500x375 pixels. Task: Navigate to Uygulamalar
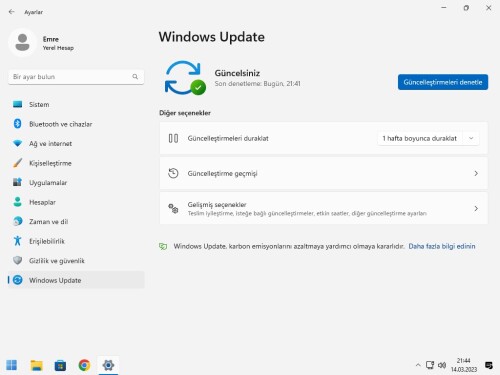(x=76, y=182)
